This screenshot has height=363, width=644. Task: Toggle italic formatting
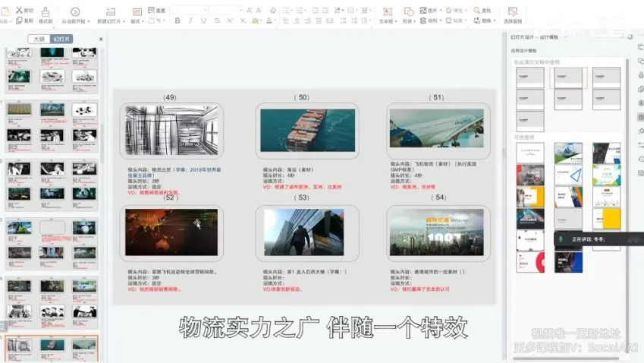(190, 21)
